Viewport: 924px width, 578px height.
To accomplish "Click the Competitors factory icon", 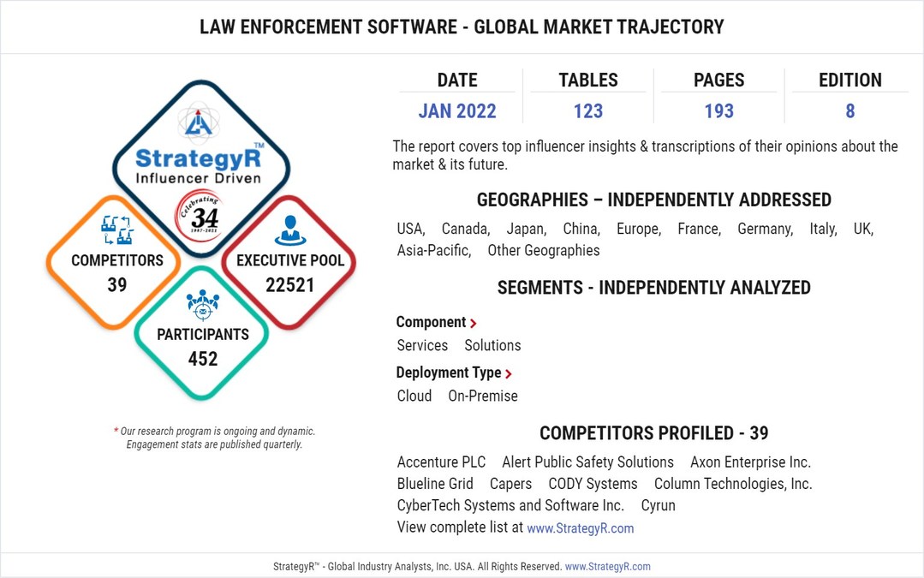I will pyautogui.click(x=116, y=229).
